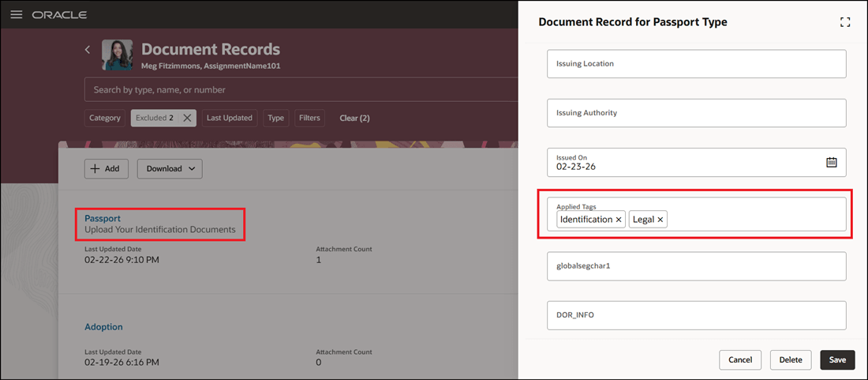Click the globalsegchar1 field

[697, 266]
